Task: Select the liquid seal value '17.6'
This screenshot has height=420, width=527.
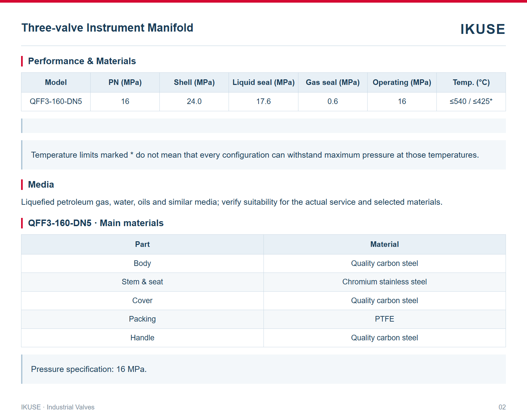Action: coord(263,101)
